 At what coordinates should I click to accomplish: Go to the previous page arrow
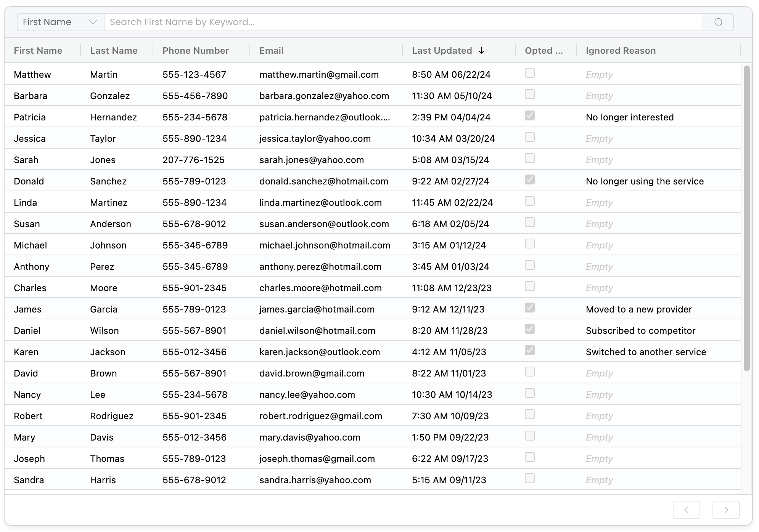(686, 510)
